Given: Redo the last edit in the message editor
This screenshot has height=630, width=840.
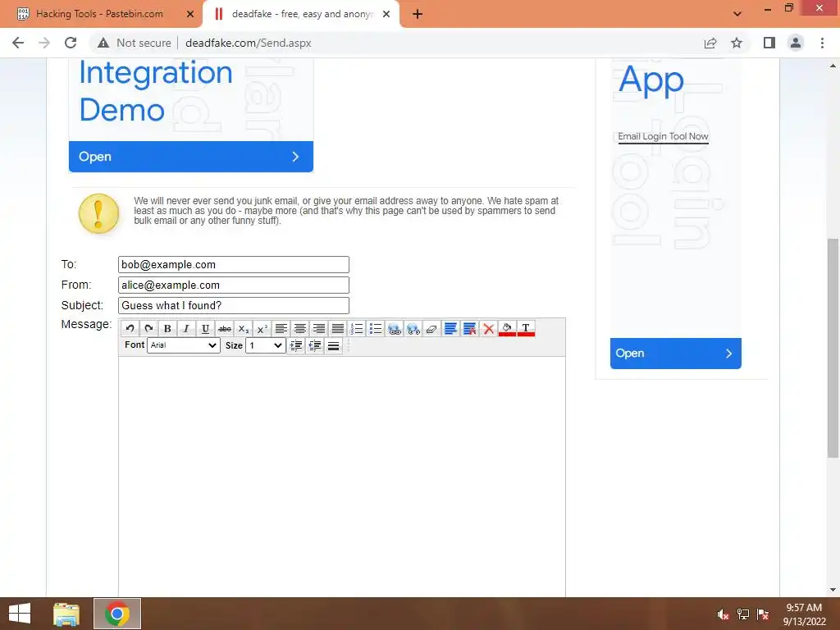Looking at the screenshot, I should pyautogui.click(x=148, y=328).
